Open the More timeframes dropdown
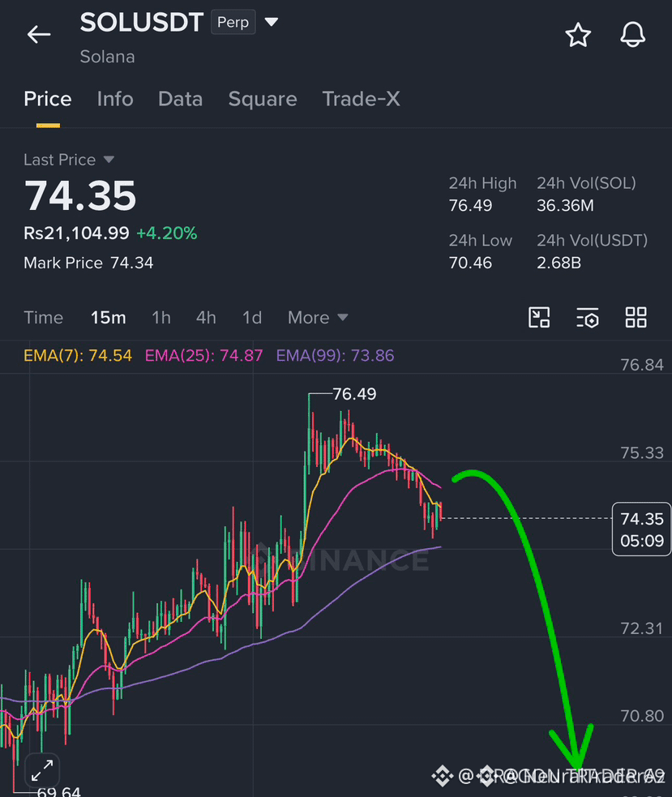Image resolution: width=672 pixels, height=797 pixels. [318, 318]
